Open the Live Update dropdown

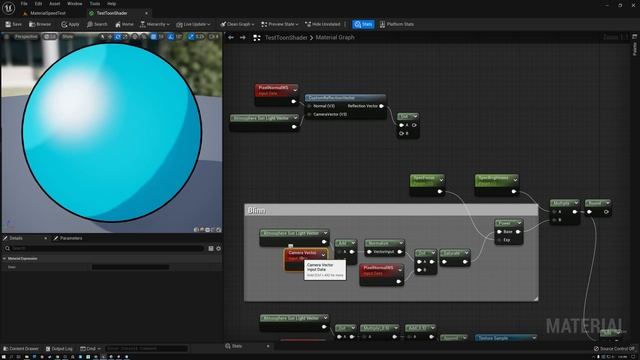193,24
